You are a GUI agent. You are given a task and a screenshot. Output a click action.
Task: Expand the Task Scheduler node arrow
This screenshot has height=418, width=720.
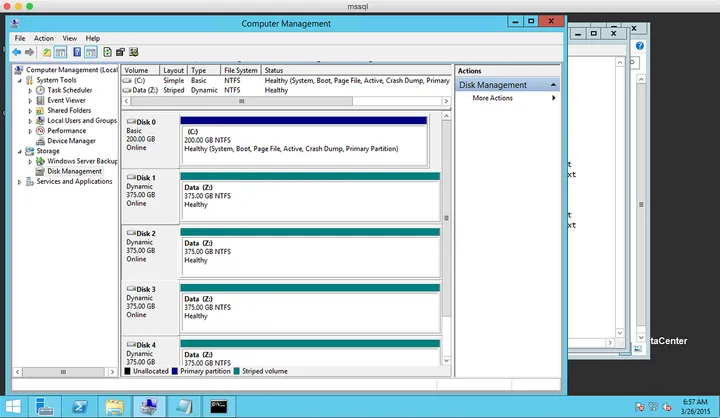coord(30,90)
